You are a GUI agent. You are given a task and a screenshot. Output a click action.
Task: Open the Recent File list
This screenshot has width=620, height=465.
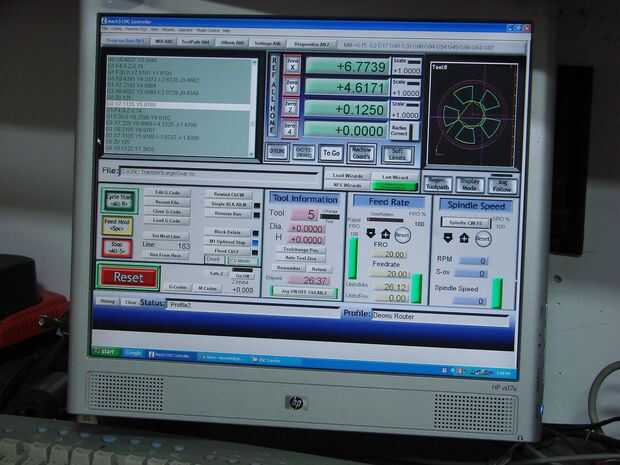(167, 202)
